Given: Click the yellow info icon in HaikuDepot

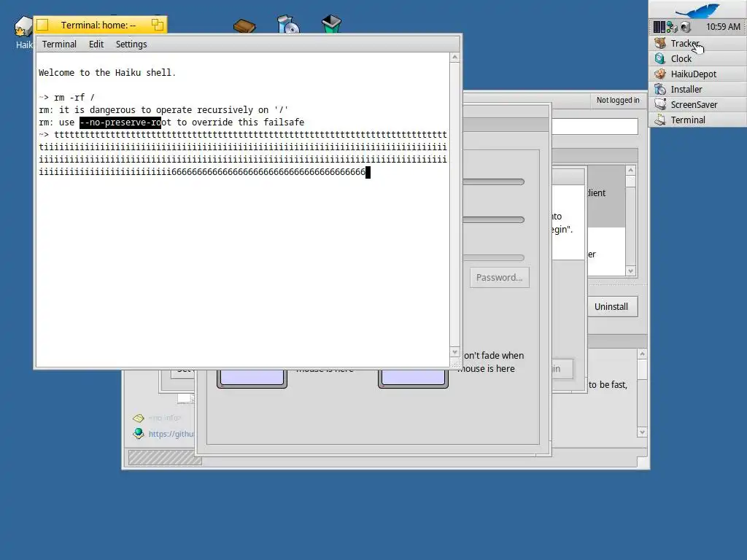Looking at the screenshot, I should coord(139,418).
